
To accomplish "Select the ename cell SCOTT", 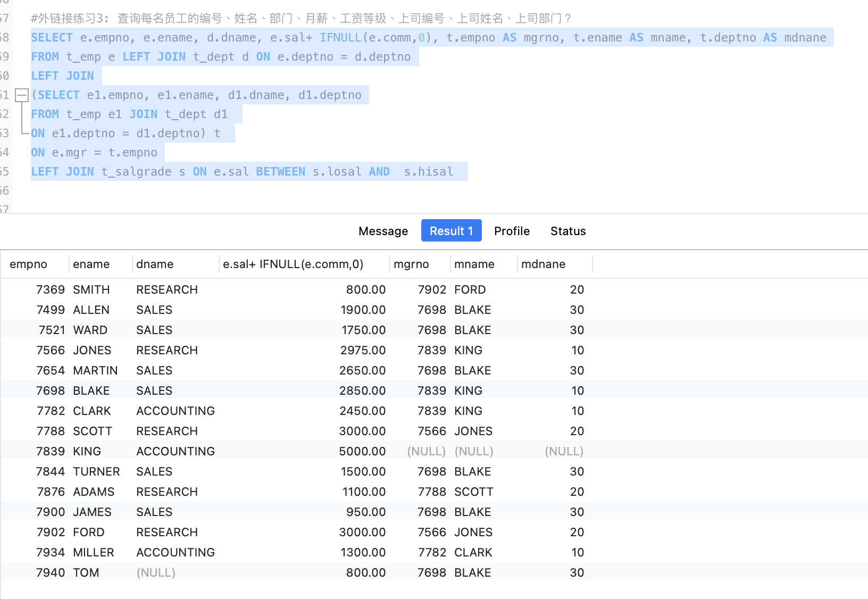I will (93, 431).
